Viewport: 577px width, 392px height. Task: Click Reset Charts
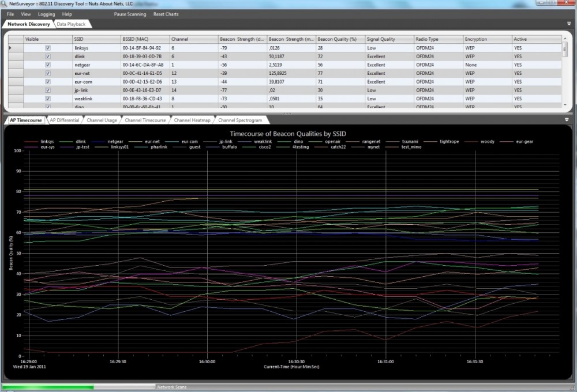166,14
